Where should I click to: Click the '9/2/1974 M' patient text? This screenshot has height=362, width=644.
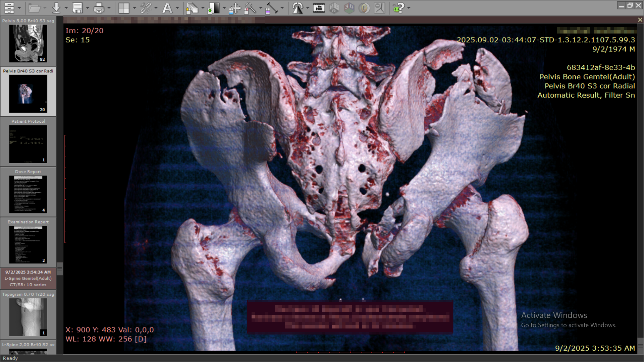pos(613,49)
